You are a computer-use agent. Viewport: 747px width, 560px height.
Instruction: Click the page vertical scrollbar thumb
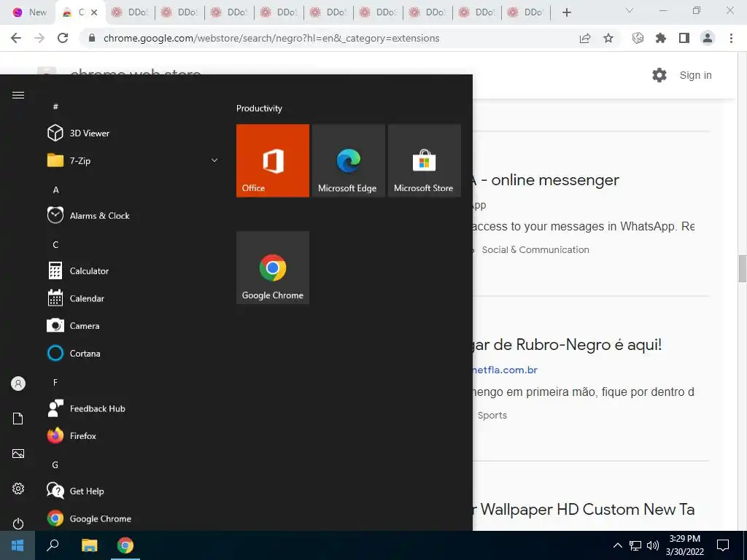tap(742, 268)
